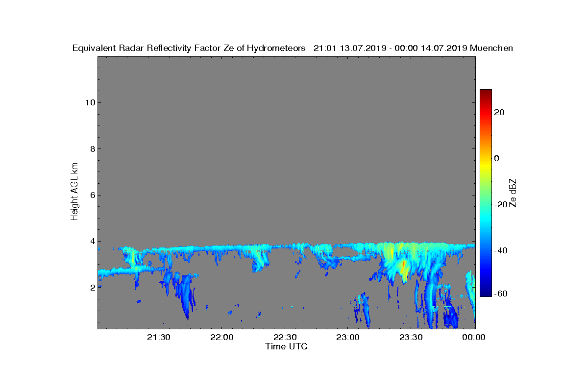Click the 23:30 time tick label
The width and height of the screenshot is (588, 392).
(x=411, y=337)
